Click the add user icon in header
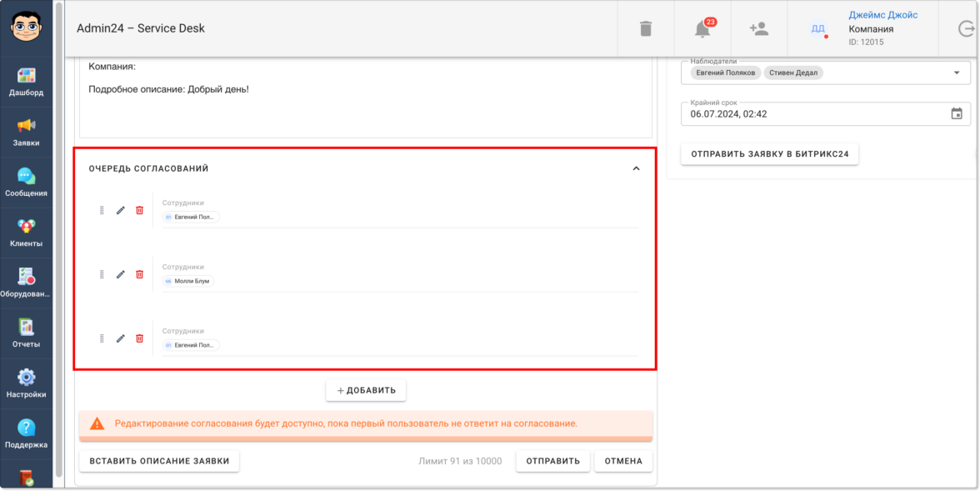980x491 pixels. 758,29
